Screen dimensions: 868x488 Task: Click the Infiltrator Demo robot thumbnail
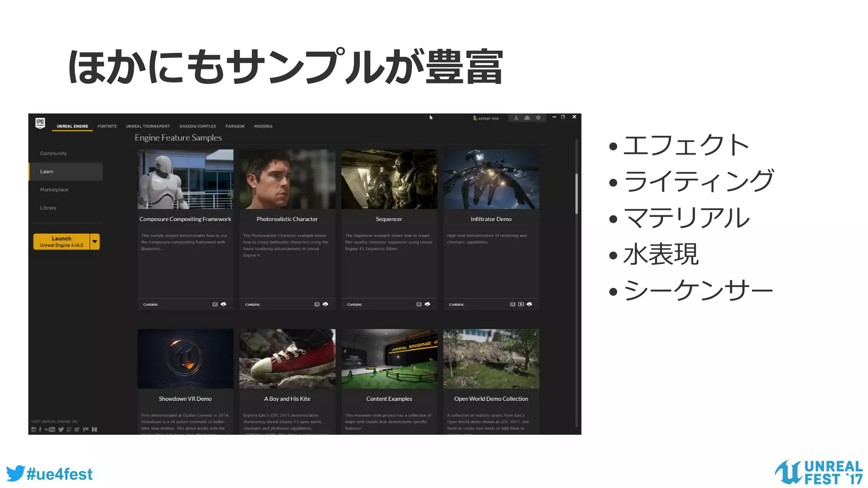[491, 179]
